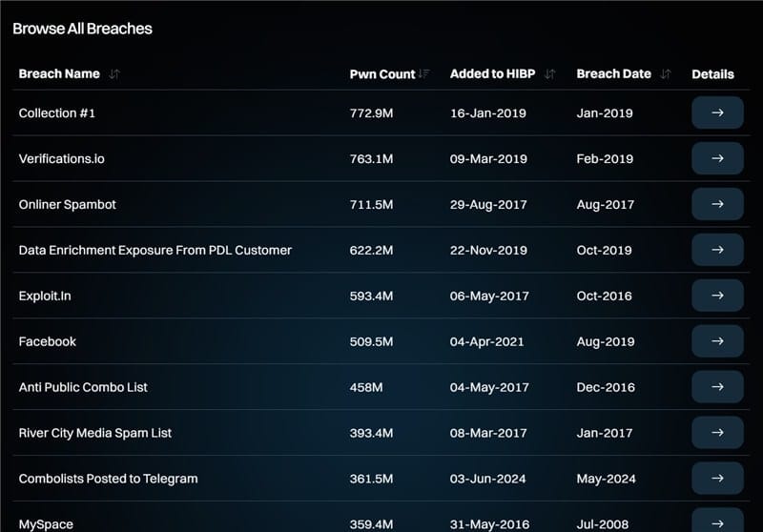Click the 393.4M pwn count
This screenshot has height=532, width=763.
pyautogui.click(x=371, y=433)
